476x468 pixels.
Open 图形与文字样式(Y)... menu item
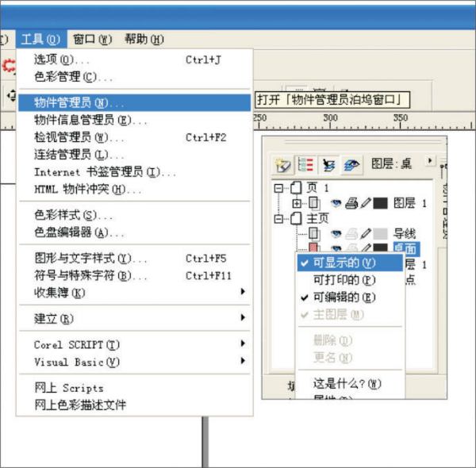(x=133, y=259)
